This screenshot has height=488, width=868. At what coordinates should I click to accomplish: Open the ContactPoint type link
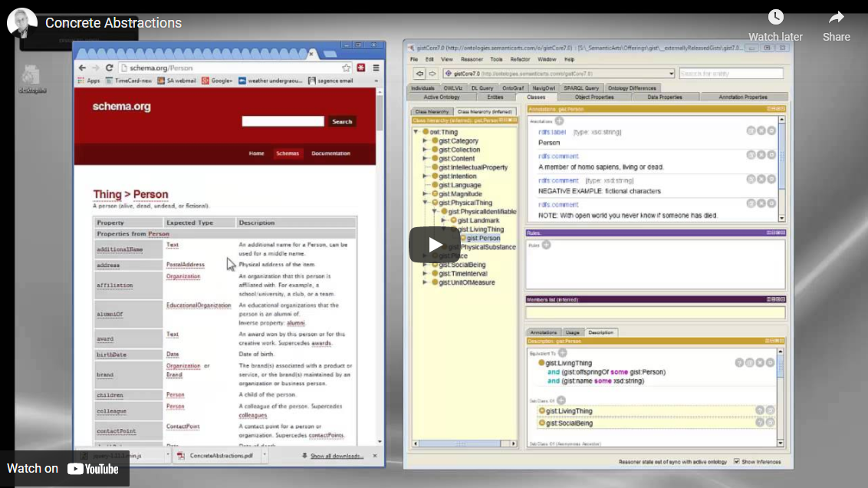pyautogui.click(x=182, y=427)
